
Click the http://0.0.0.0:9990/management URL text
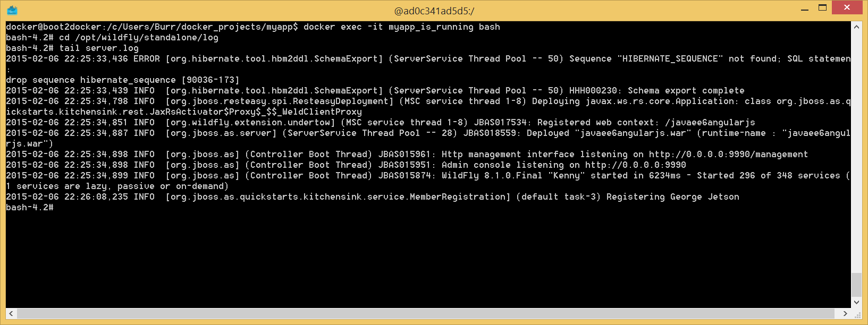pyautogui.click(x=728, y=154)
